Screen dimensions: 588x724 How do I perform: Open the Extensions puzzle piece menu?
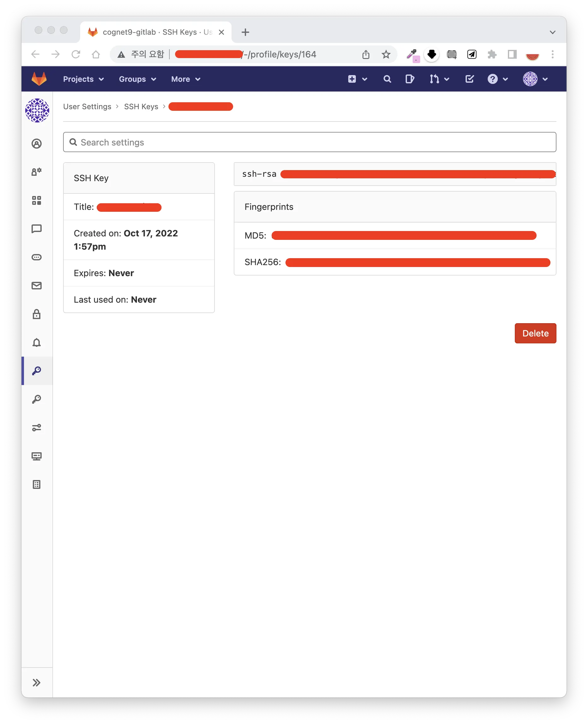[492, 54]
